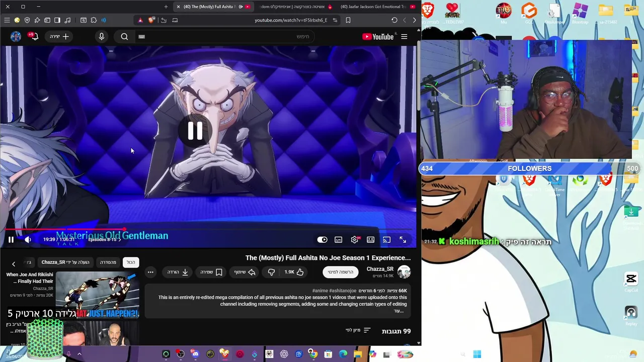The height and width of the screenshot is (362, 644).
Task: Subscribe to Chazza_SR (הרשמה למינוי)
Action: [341, 272]
